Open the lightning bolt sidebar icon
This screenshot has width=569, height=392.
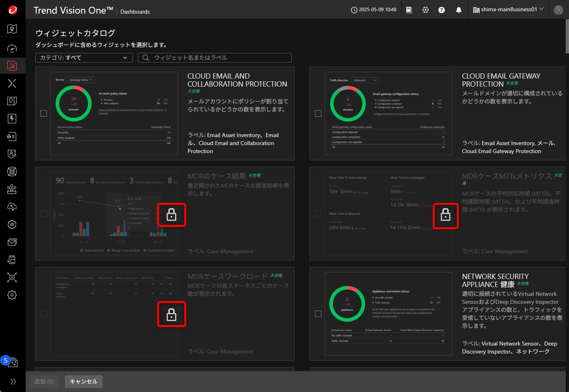[x=12, y=119]
